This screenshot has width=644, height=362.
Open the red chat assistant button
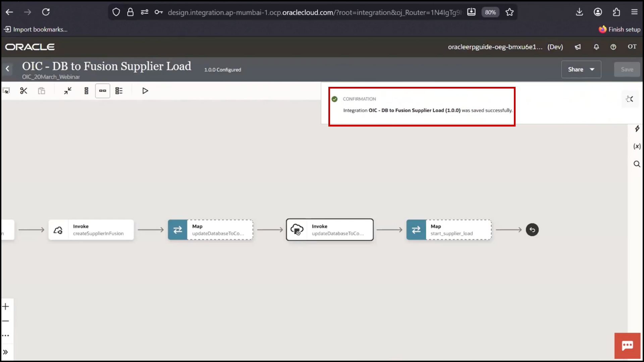(x=627, y=346)
